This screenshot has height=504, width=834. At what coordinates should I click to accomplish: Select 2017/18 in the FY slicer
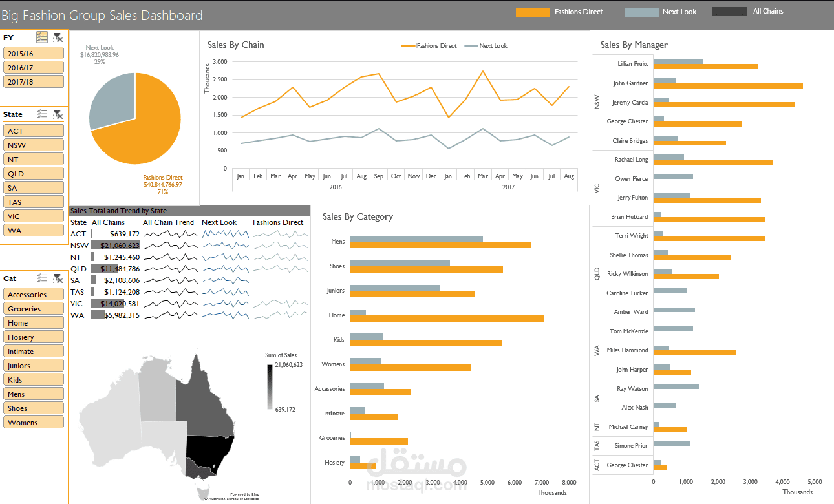coord(33,81)
